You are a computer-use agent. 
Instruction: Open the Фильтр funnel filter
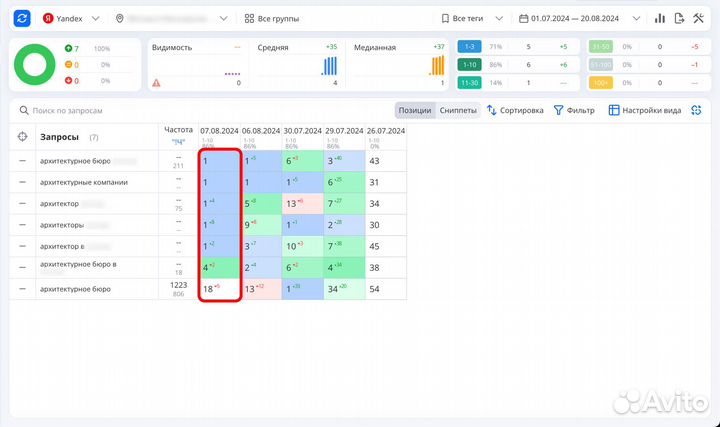pos(573,110)
